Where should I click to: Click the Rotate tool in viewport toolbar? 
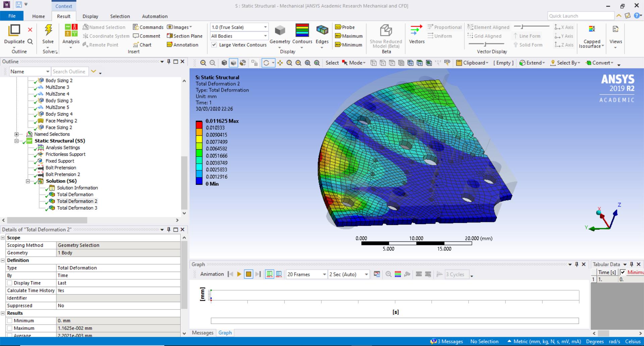pyautogui.click(x=266, y=63)
